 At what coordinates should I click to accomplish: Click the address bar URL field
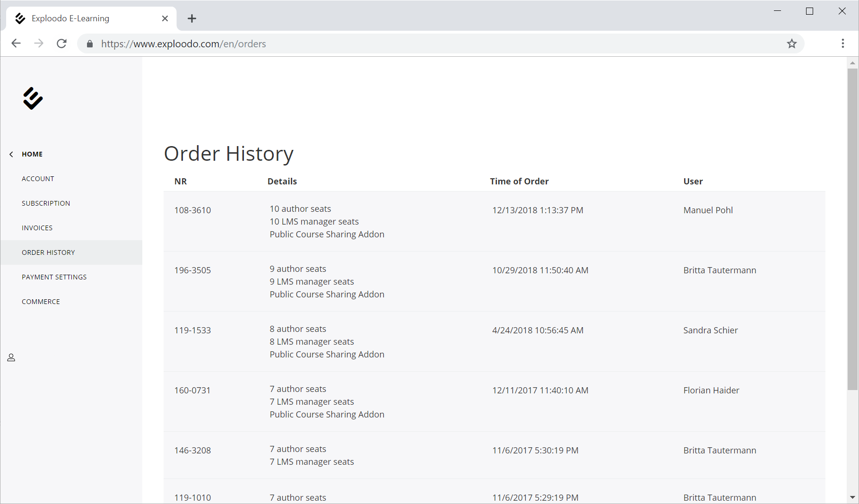425,44
